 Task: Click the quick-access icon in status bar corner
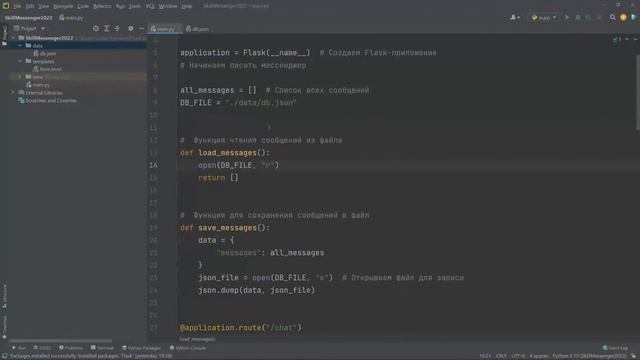pyautogui.click(x=4, y=356)
